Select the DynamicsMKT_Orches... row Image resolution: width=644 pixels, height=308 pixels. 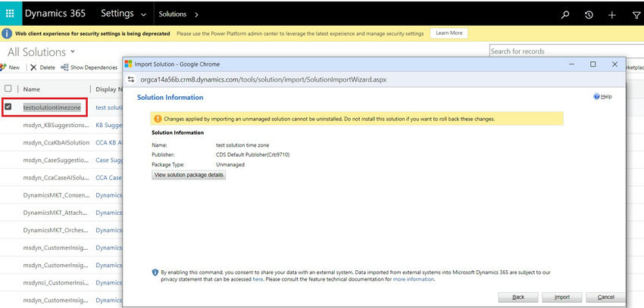(x=56, y=230)
